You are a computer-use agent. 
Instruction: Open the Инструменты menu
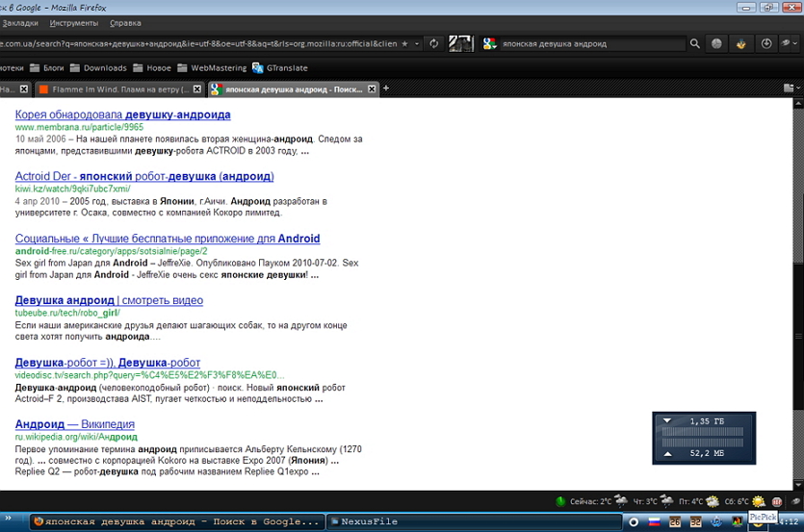[74, 23]
